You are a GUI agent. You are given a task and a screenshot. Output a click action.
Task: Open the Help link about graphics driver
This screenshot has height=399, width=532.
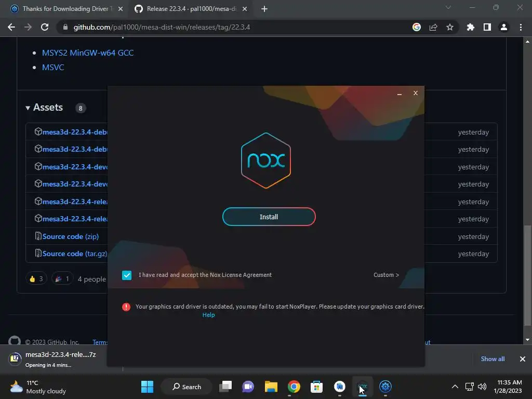(x=208, y=315)
